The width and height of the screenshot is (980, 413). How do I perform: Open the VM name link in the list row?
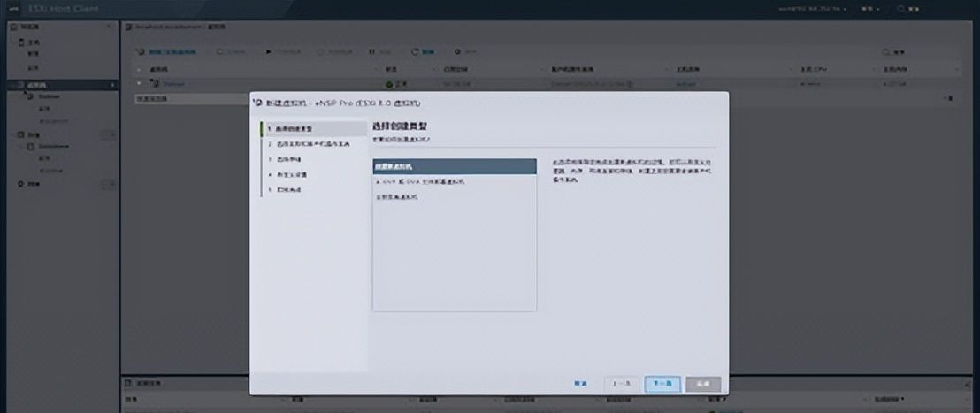[173, 84]
